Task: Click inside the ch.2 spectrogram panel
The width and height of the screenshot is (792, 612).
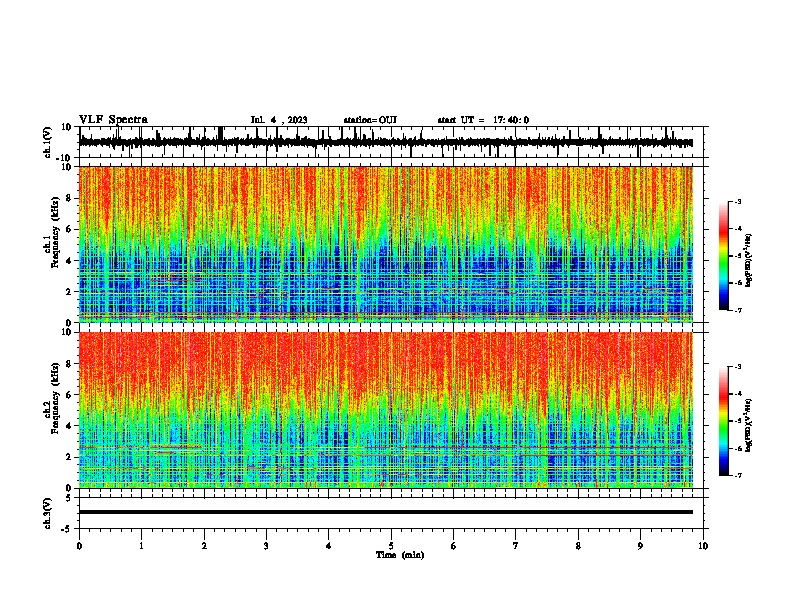Action: pyautogui.click(x=386, y=410)
